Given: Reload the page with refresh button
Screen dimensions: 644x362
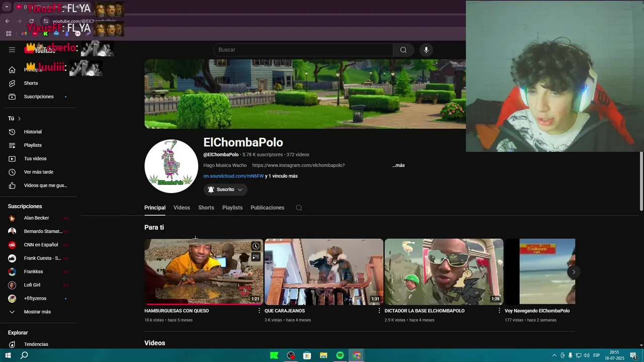Looking at the screenshot, I should (31, 21).
